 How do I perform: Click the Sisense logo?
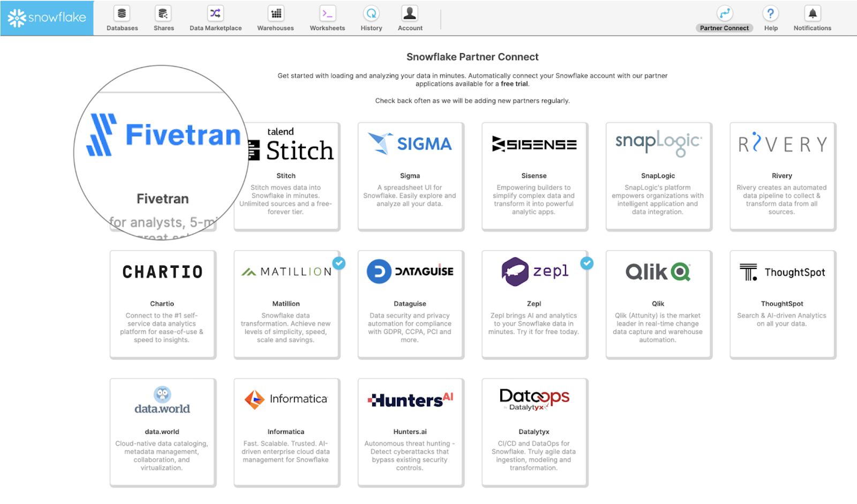[x=534, y=144]
